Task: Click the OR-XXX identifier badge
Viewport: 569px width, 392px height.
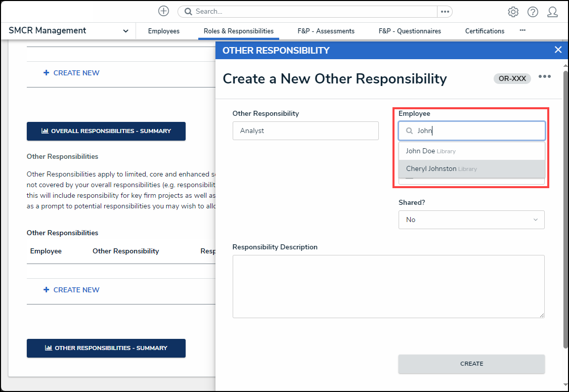Action: (512, 78)
